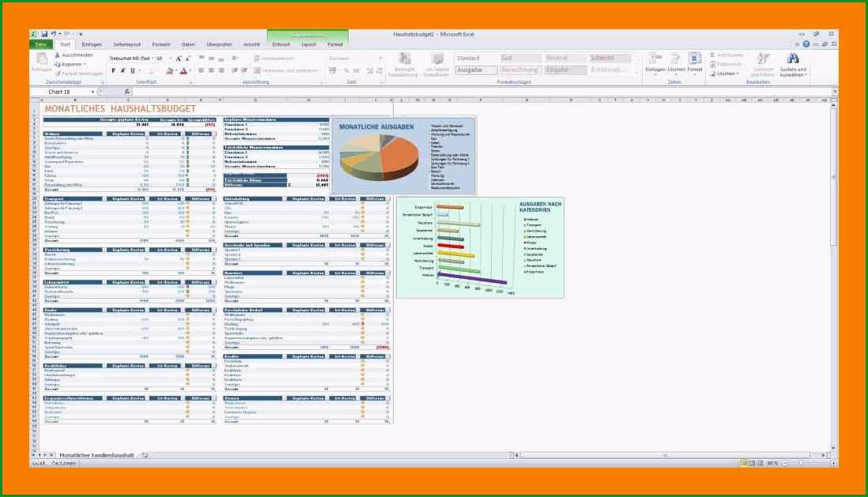Align text left icon
This screenshot has height=497, width=868.
202,71
